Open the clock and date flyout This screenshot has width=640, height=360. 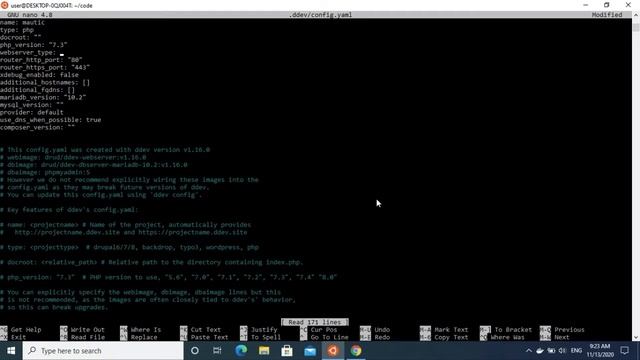[x=600, y=351]
